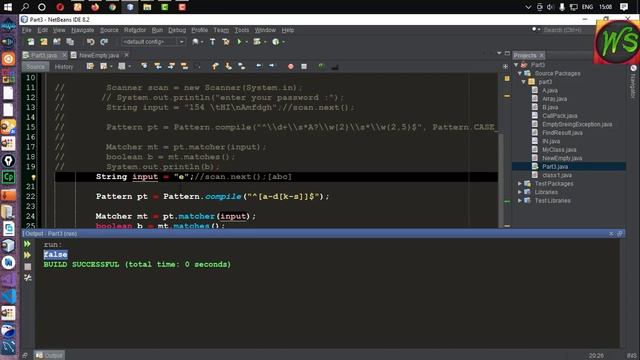Click the Find Previous Occurrence editor icon

point(158,66)
